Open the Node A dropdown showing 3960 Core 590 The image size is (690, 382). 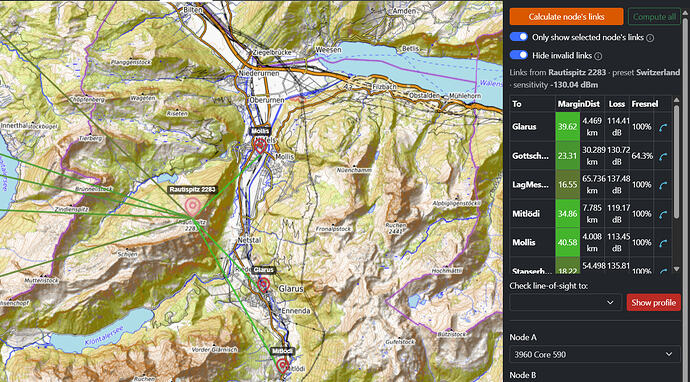coord(595,354)
